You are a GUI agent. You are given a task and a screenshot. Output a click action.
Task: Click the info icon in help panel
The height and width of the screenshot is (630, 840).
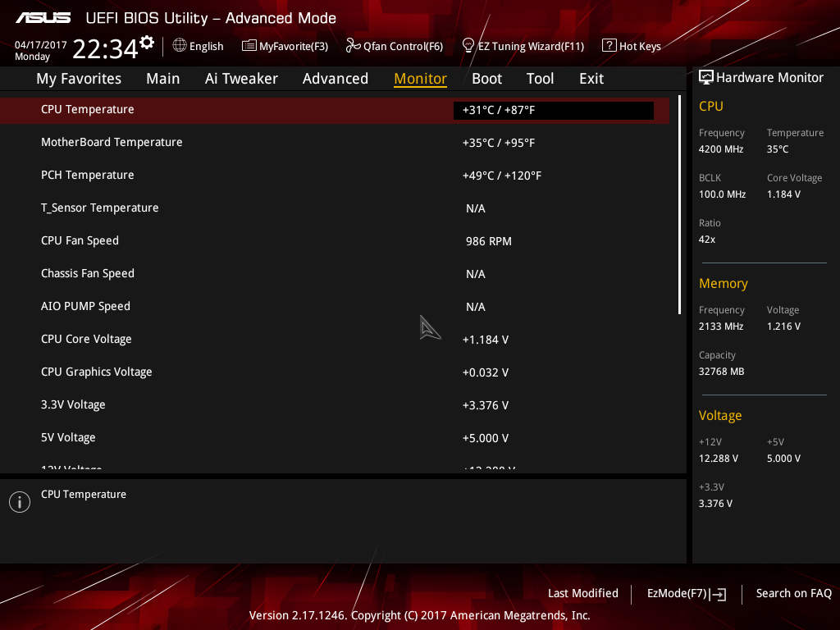point(20,502)
